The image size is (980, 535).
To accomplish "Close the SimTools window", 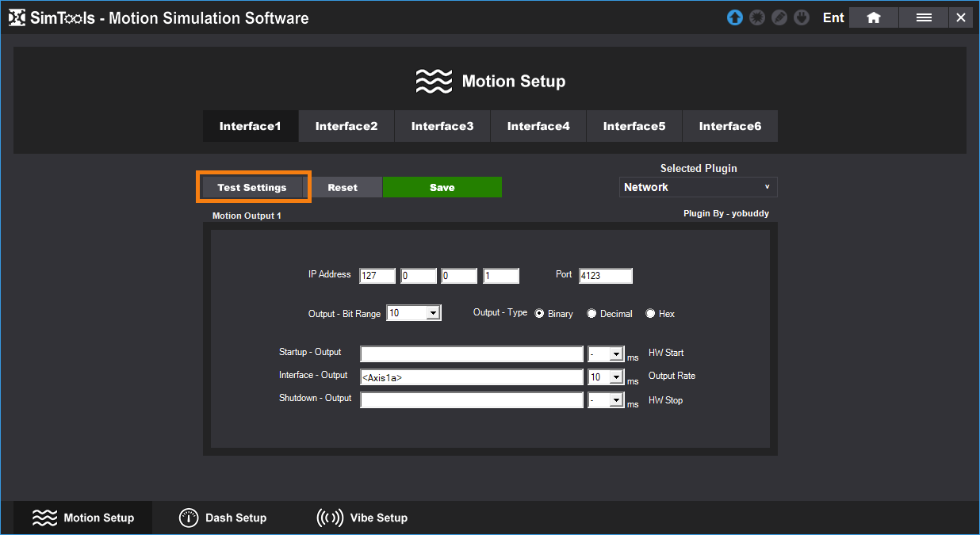I will click(x=961, y=17).
